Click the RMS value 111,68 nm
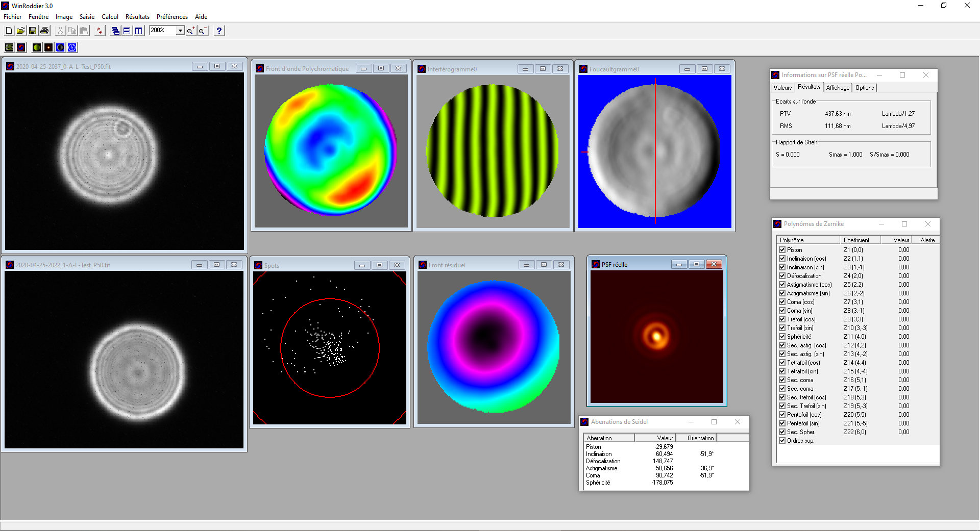Viewport: 980px width, 531px height. tap(838, 126)
